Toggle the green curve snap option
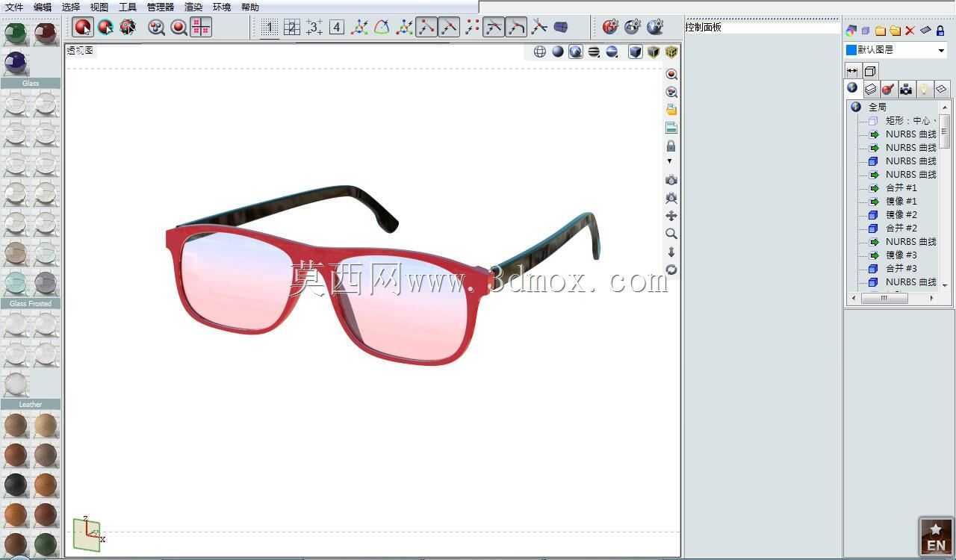956x560 pixels. [382, 28]
